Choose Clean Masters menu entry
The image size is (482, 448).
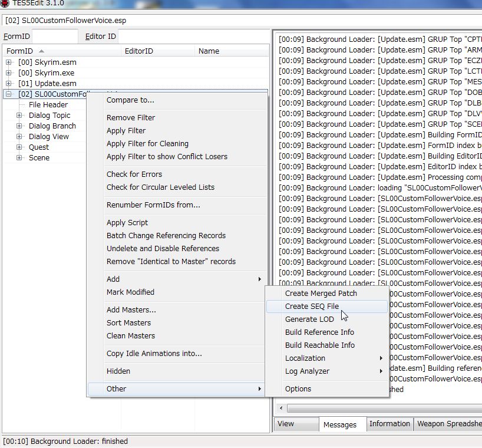pyautogui.click(x=177, y=336)
